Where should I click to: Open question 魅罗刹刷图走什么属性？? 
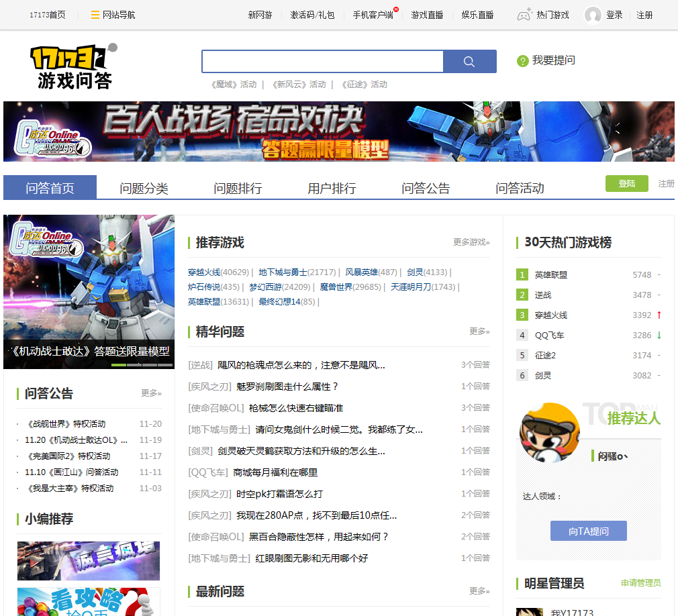[287, 387]
